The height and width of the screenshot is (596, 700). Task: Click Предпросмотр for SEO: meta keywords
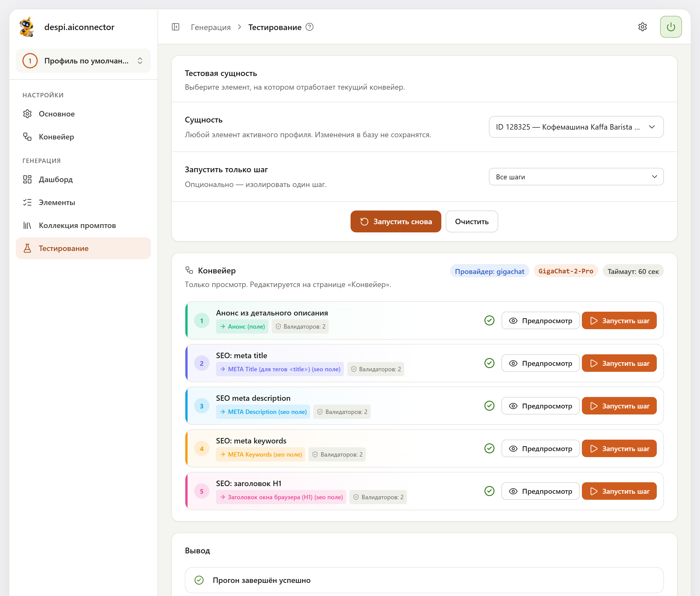click(540, 449)
